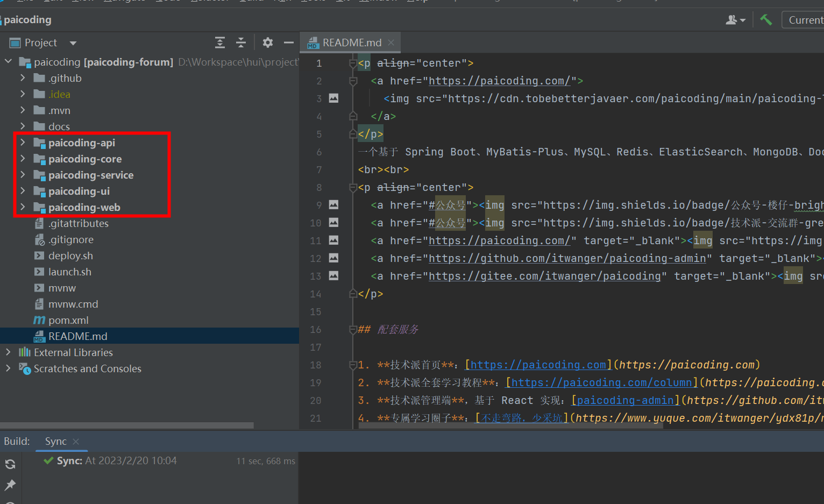
Task: Click the paicoding.com link on line 2
Action: coord(500,81)
